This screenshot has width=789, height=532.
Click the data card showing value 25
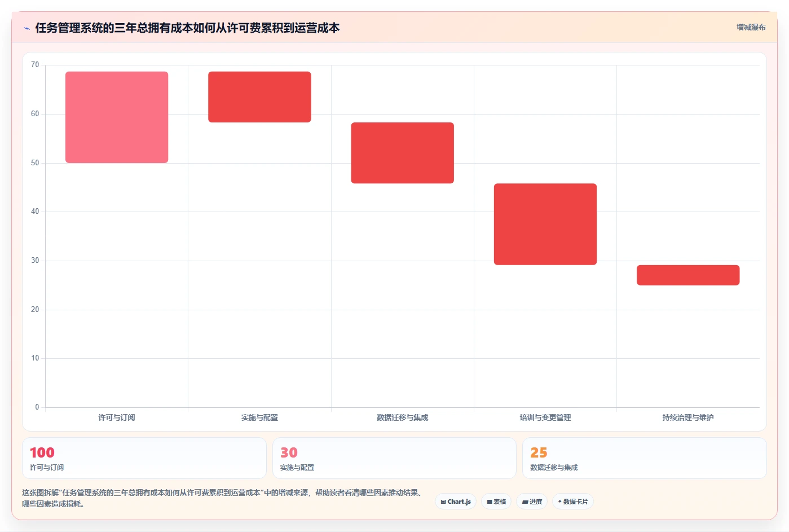pos(645,458)
